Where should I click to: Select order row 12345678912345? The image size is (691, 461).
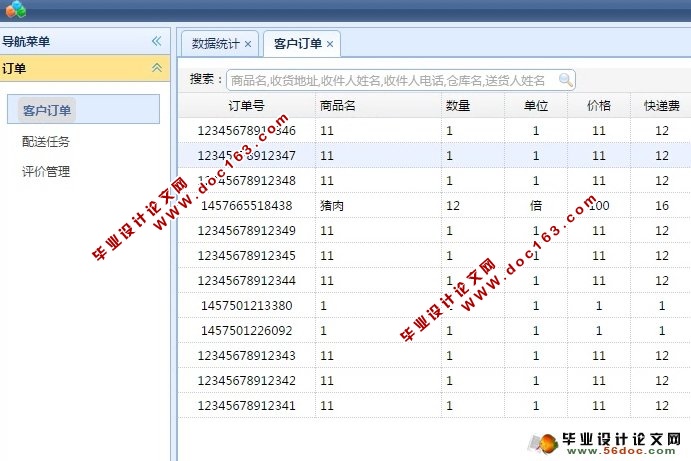pos(435,256)
